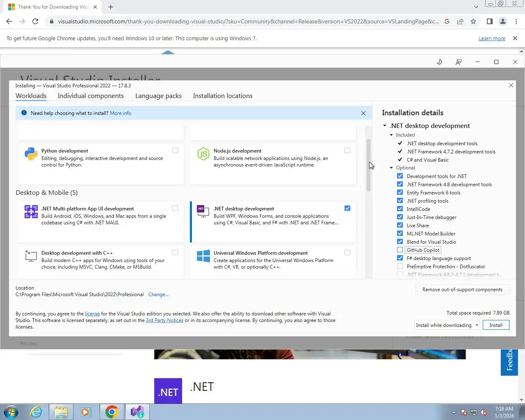This screenshot has height=420, width=525.
Task: Click Learn more about Chrome updates
Action: pos(492,39)
